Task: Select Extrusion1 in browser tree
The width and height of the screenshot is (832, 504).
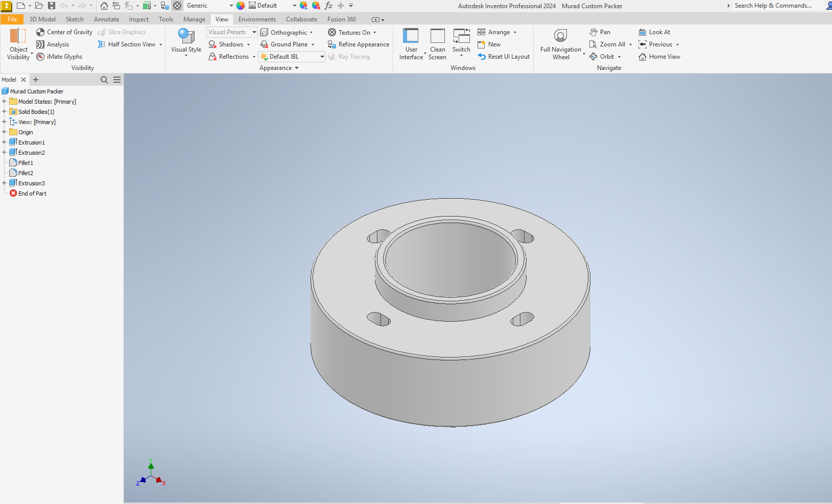Action: 32,142
